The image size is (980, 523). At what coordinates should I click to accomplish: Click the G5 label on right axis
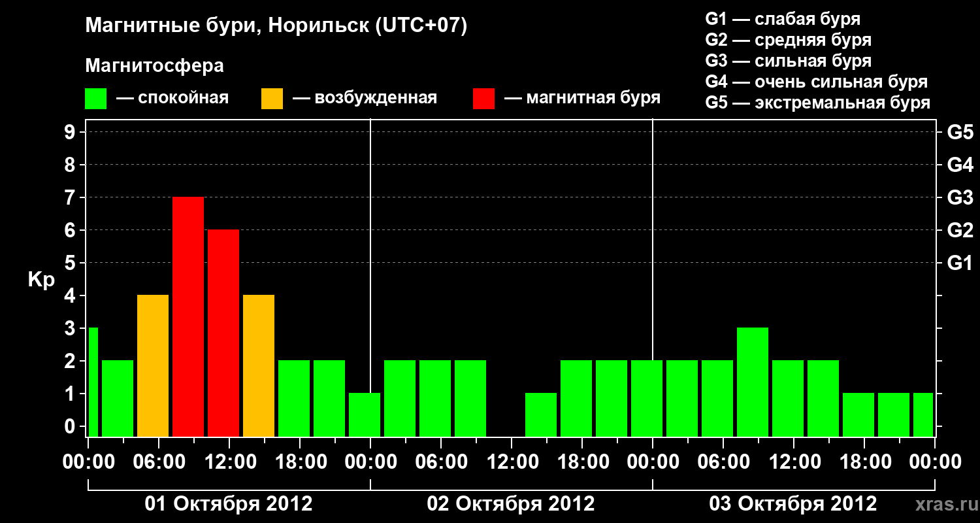(960, 132)
